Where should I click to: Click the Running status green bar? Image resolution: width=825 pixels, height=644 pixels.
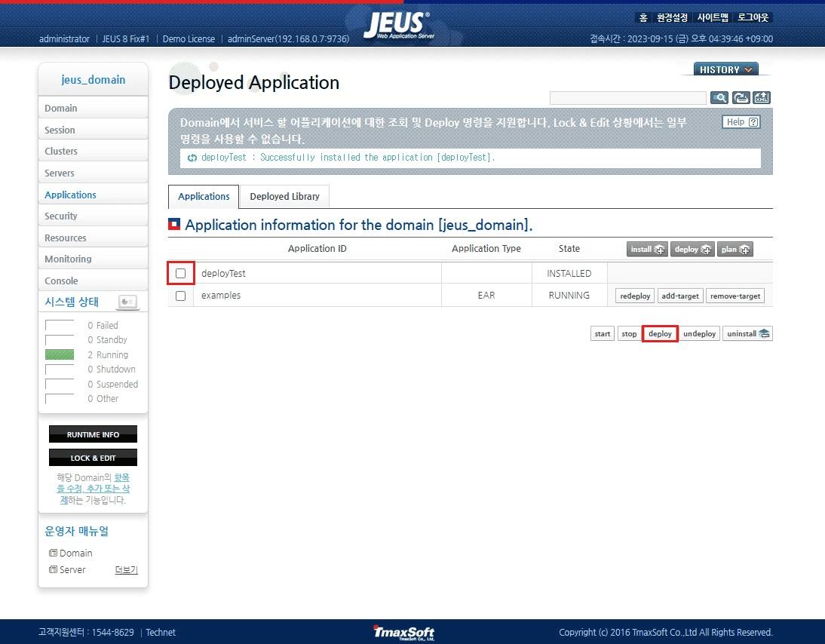tap(60, 354)
